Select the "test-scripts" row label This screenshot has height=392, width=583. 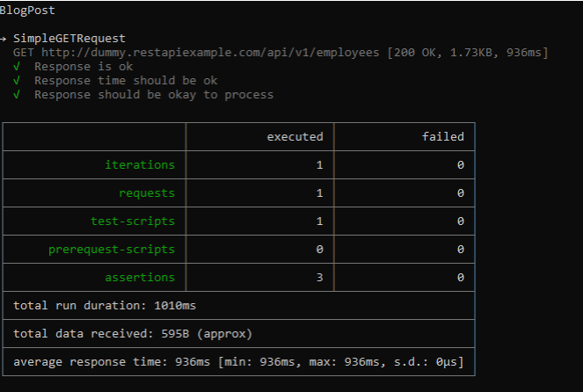(133, 221)
